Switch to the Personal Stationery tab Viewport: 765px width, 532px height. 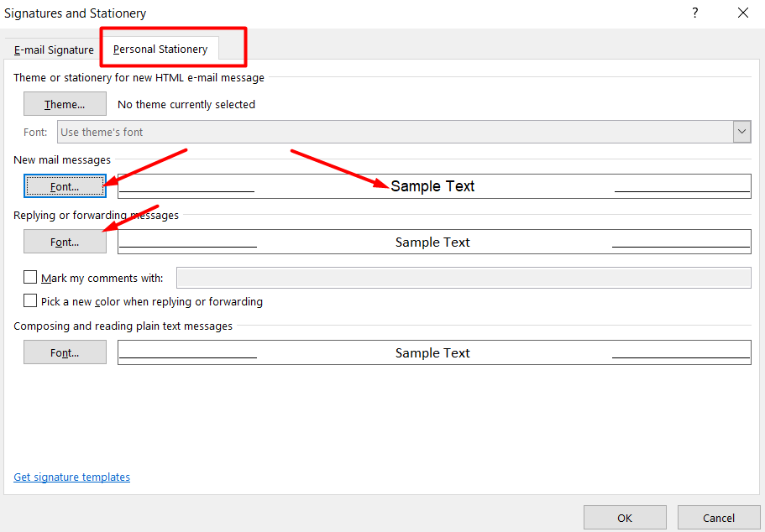click(x=160, y=50)
